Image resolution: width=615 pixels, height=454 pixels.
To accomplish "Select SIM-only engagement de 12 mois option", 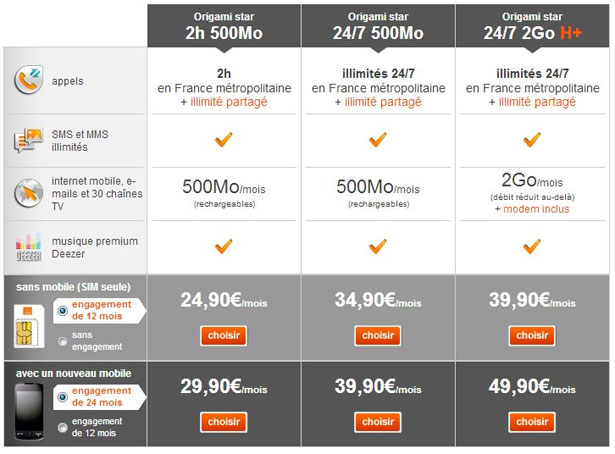I will (x=64, y=311).
